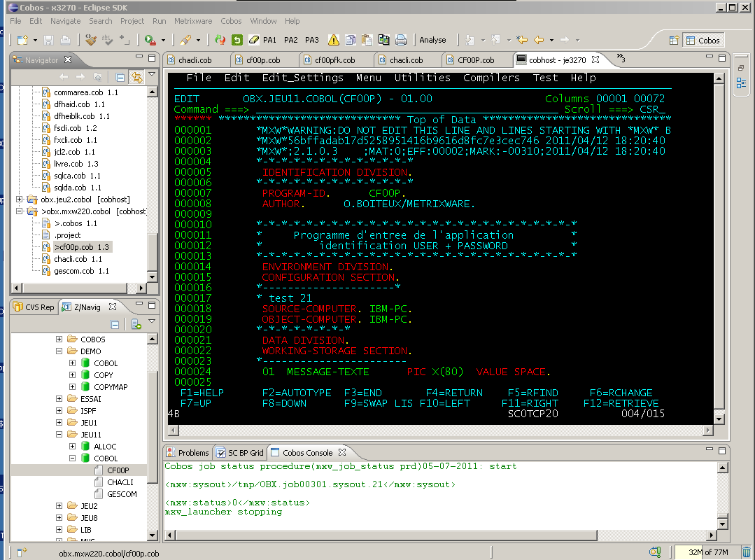
Task: Click the yellow Back arrow icon
Action: pos(539,40)
